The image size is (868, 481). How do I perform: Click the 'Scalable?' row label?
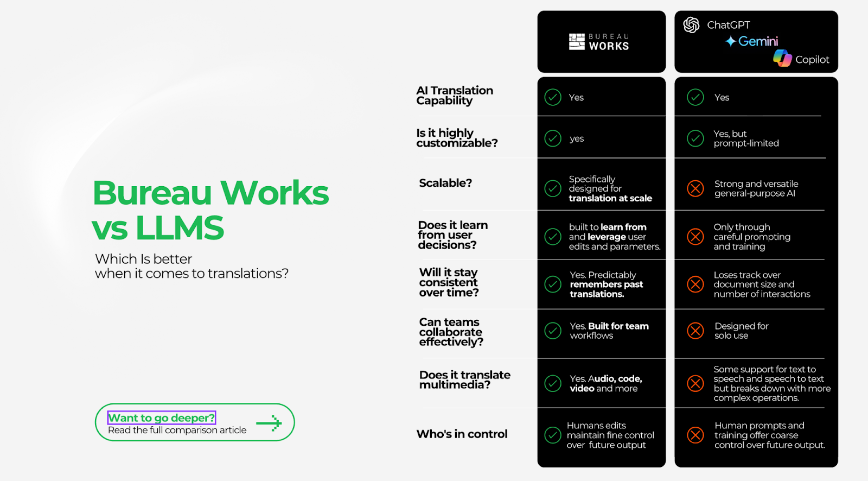pyautogui.click(x=445, y=183)
